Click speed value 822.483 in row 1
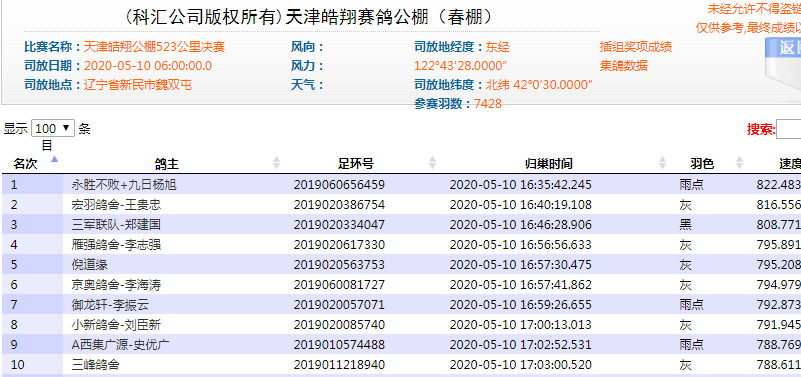Viewport: 801px width, 377px height. 779,184
